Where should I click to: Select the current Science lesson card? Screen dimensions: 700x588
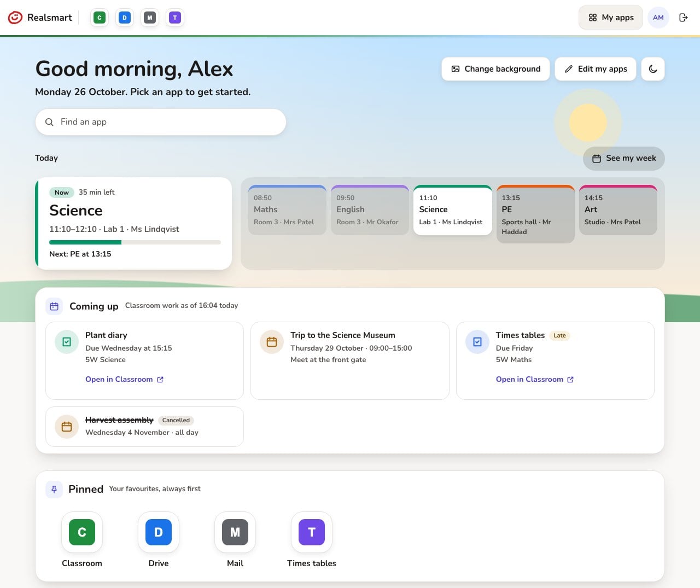(133, 223)
